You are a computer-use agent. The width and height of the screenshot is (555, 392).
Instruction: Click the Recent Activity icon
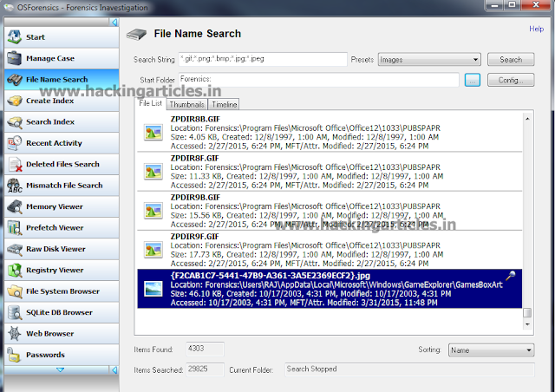tap(15, 143)
